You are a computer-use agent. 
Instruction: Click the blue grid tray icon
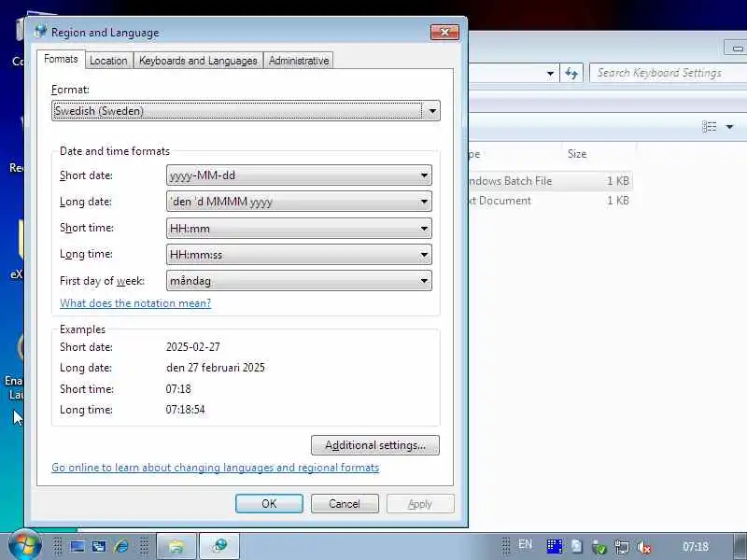555,546
